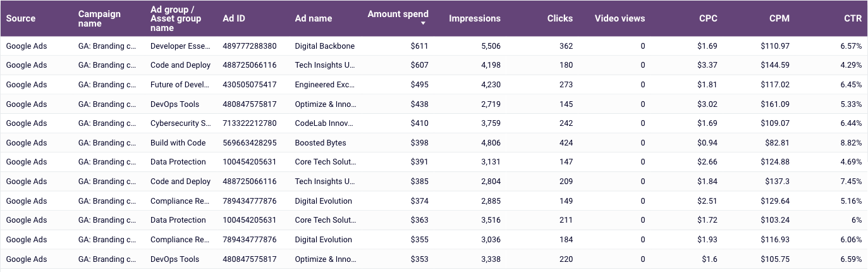The width and height of the screenshot is (868, 272).
Task: Click the sort arrow under Amount spend
Action: (x=423, y=24)
